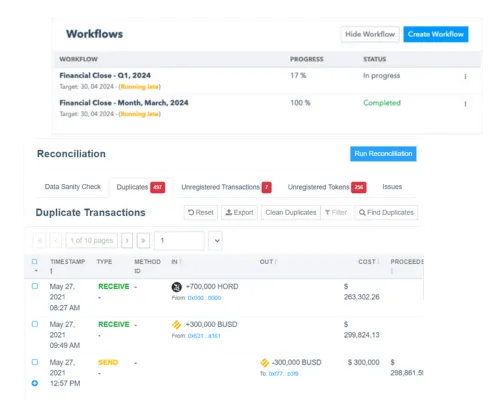Open kebab menu for Financial Close Q1 workflow
This screenshot has width=500, height=400.
point(465,76)
